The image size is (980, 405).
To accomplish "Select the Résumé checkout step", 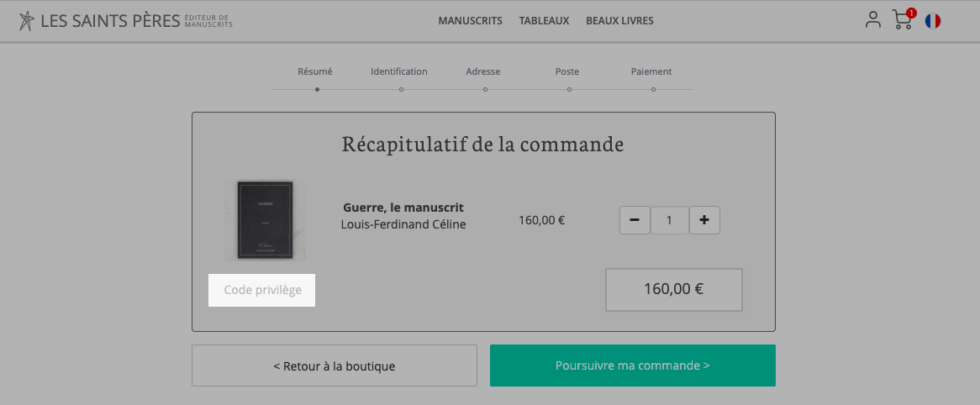I will pos(315,71).
